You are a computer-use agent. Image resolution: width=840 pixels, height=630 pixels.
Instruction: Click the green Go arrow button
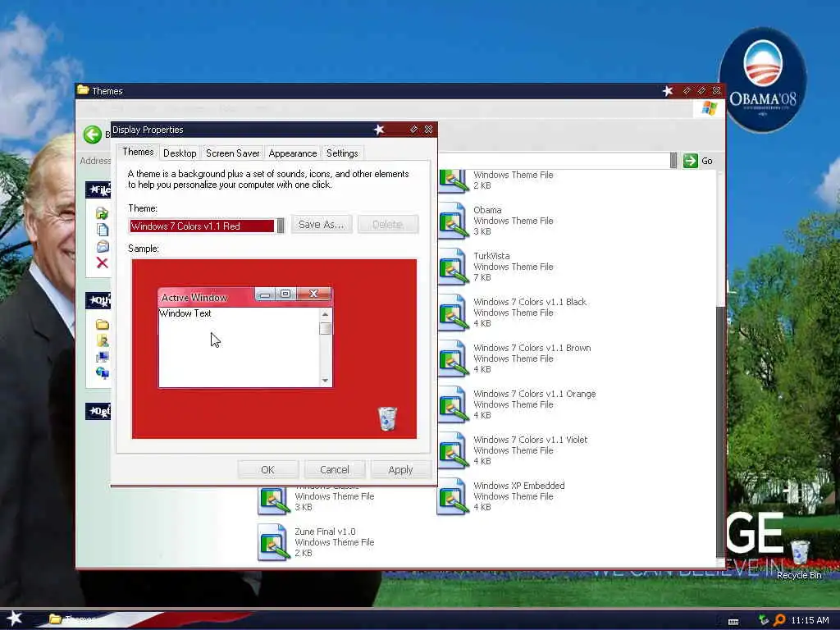coord(691,161)
